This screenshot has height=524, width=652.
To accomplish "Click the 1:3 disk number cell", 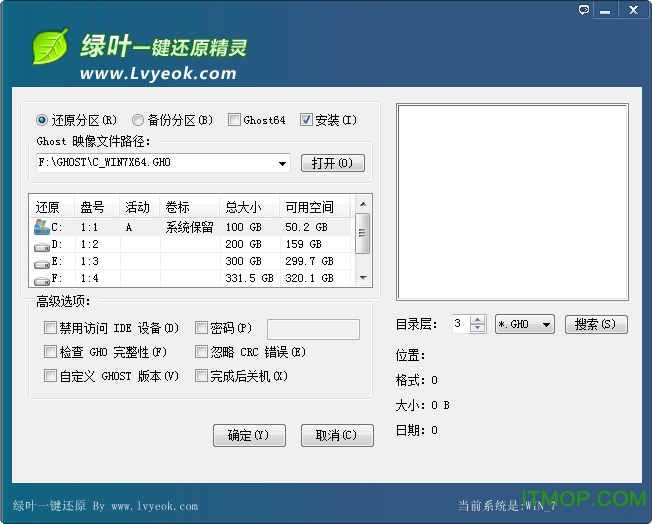I will [x=89, y=261].
